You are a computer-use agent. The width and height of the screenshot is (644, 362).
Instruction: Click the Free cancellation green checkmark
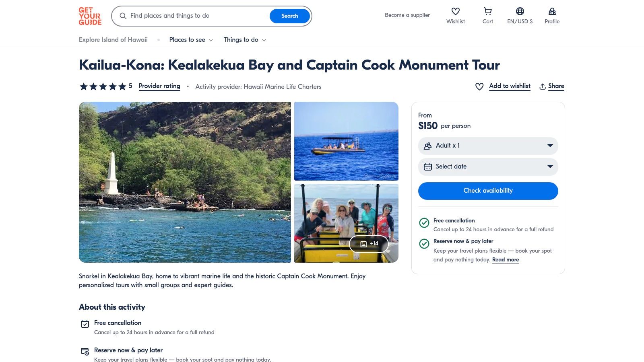[x=424, y=222]
